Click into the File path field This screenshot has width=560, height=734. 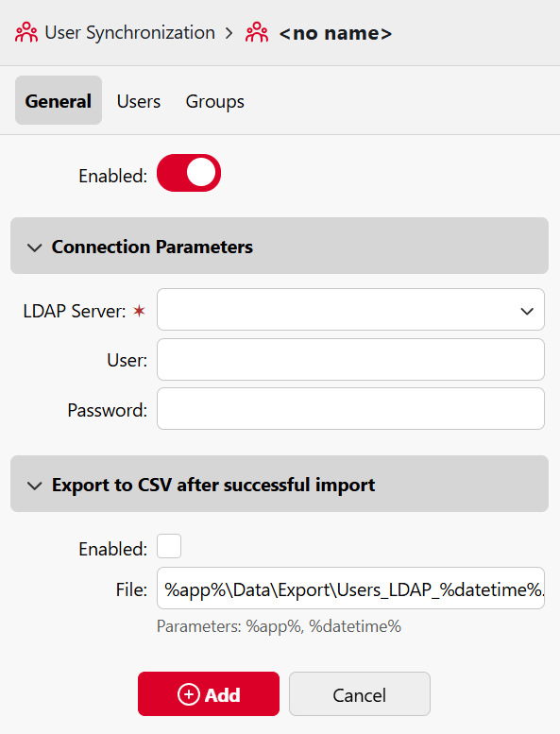point(350,588)
